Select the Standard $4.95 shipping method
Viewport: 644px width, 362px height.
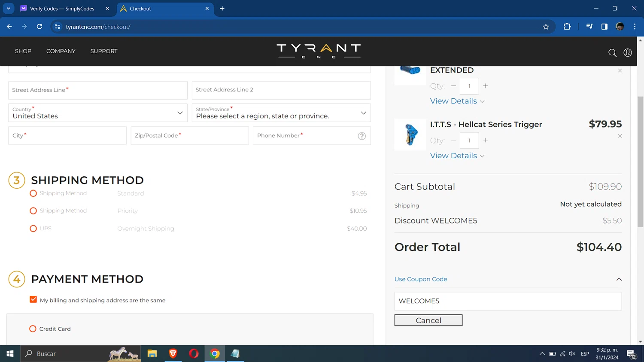[x=33, y=193]
